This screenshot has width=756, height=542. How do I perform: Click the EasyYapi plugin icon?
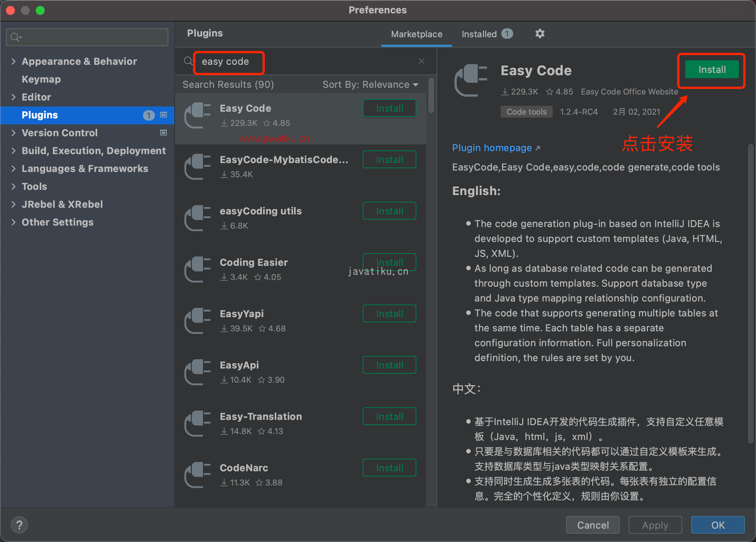click(197, 321)
